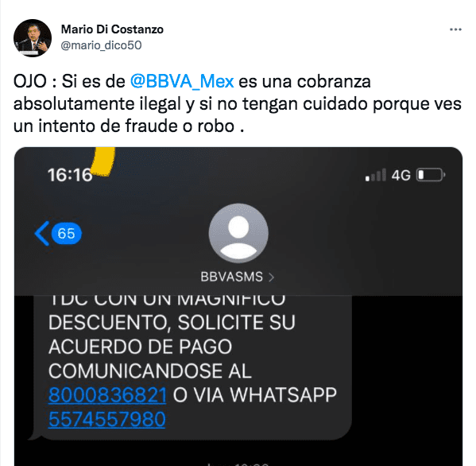The width and height of the screenshot is (476, 466).
Task: Expand BBVASMS contact details chevron
Action: pos(272,277)
